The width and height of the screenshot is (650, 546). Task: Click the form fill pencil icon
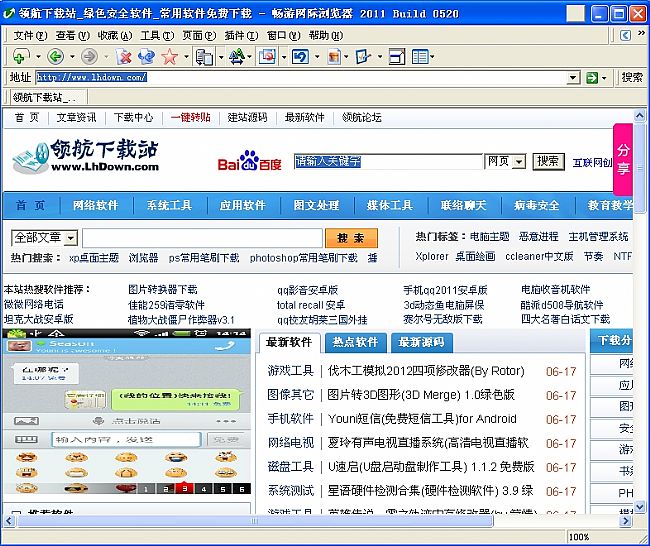[x=363, y=56]
